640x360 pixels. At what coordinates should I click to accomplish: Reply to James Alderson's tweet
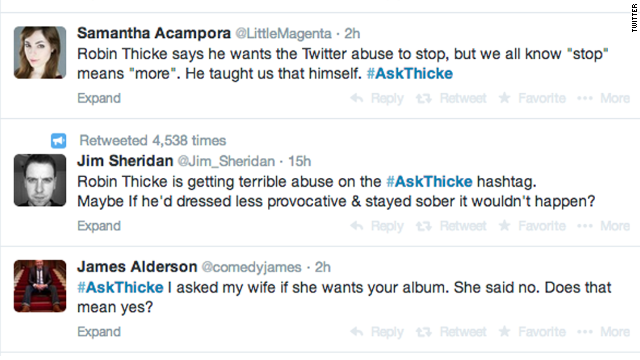377,332
